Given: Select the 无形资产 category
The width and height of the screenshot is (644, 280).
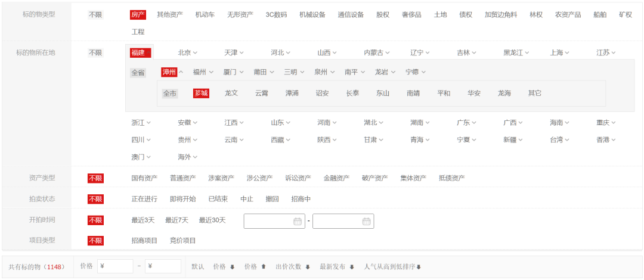Looking at the screenshot, I should (240, 15).
